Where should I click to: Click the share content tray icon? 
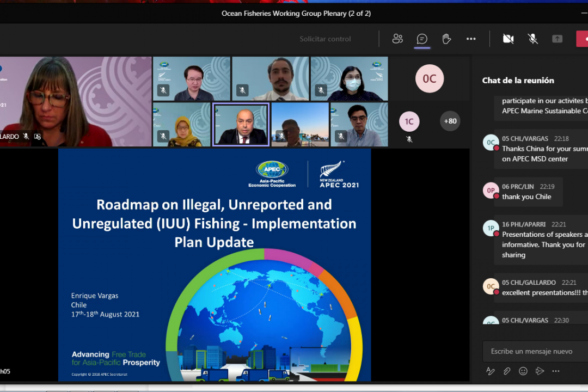[x=558, y=39]
